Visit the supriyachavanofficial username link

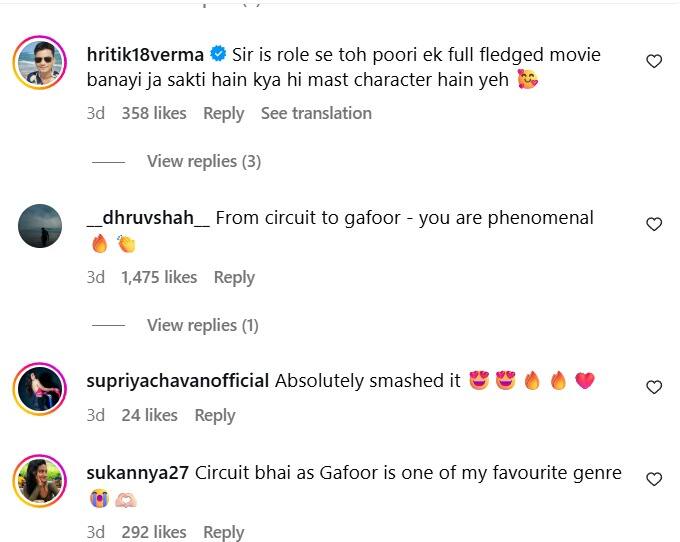pyautogui.click(x=179, y=380)
